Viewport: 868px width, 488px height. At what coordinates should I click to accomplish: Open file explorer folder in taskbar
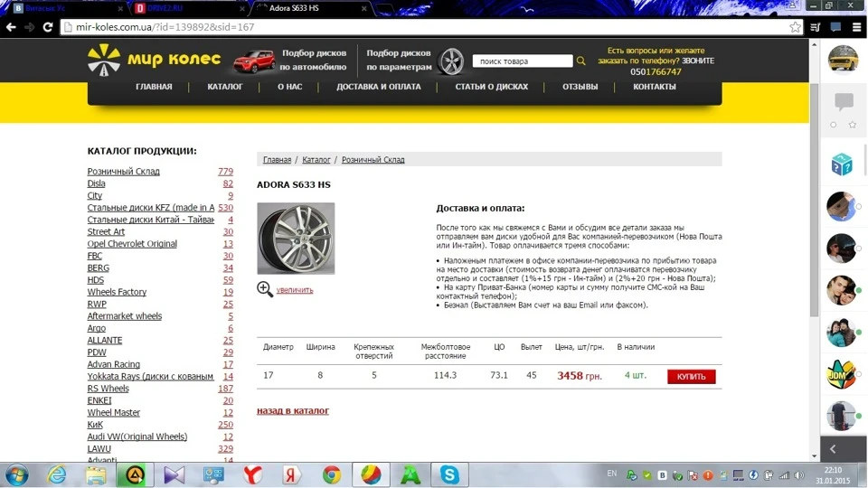(96, 475)
